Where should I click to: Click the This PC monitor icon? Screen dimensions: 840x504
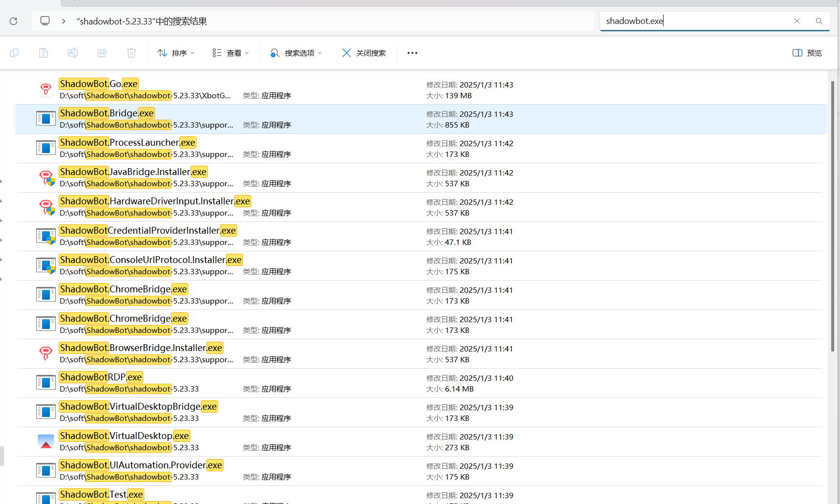[45, 21]
